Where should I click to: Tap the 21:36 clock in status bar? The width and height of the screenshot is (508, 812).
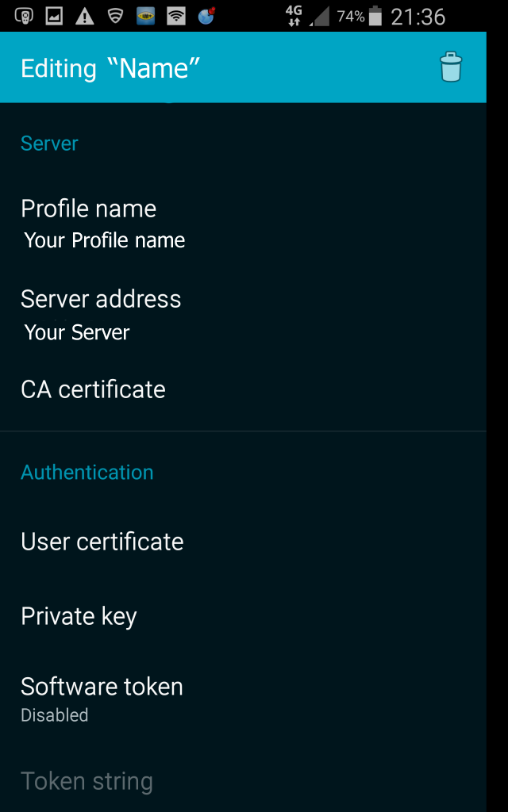pos(418,16)
